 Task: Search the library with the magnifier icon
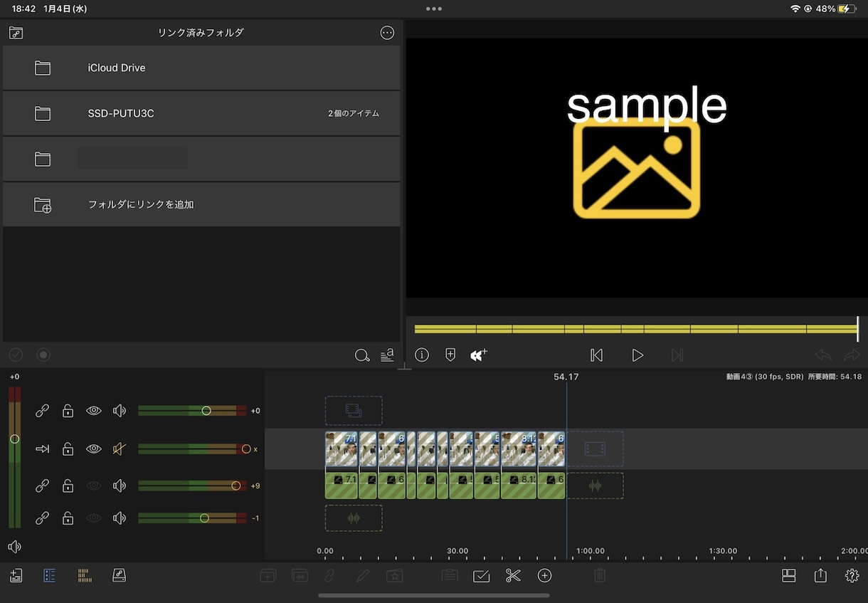(362, 355)
